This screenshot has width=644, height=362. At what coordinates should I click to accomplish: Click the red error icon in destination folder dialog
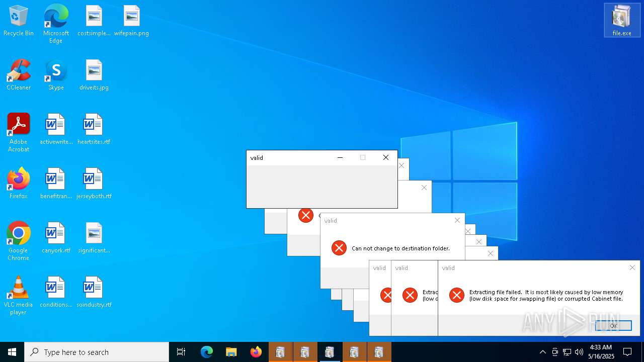tap(339, 248)
